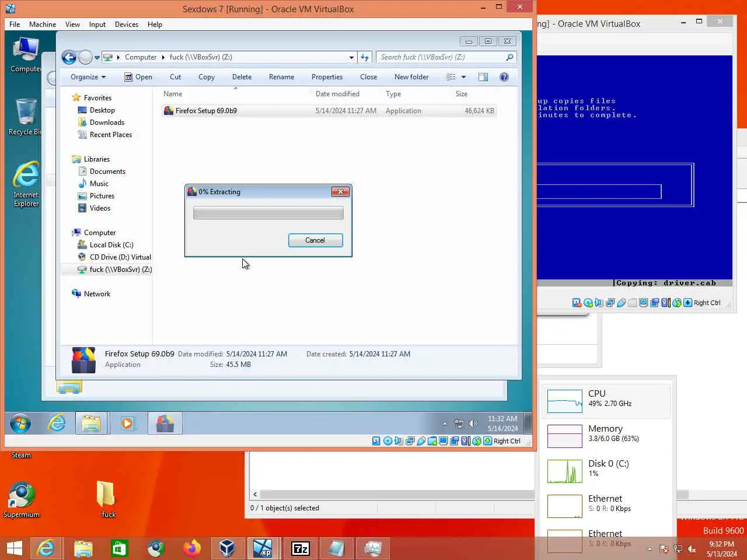Open the Input menu
This screenshot has height=560, width=747.
(97, 24)
